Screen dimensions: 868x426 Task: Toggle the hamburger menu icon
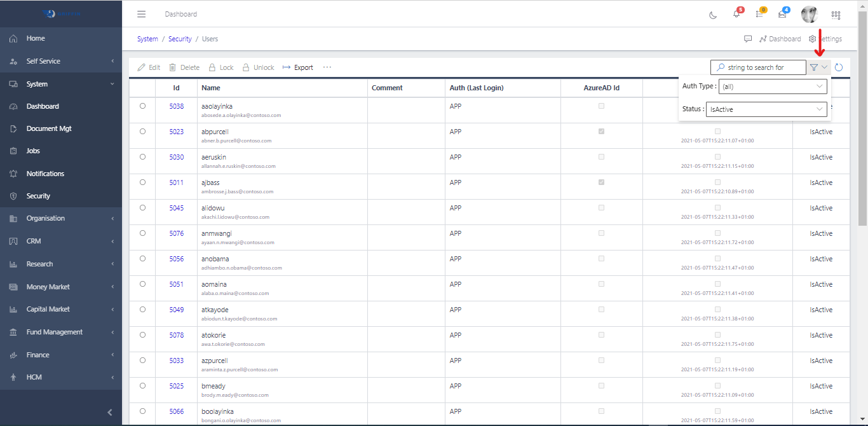click(142, 14)
